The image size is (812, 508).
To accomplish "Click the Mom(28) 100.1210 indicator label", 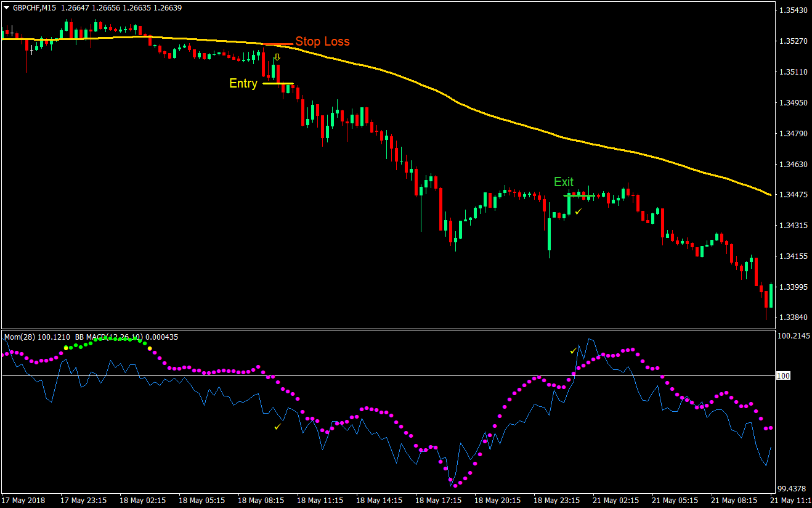I will point(38,337).
